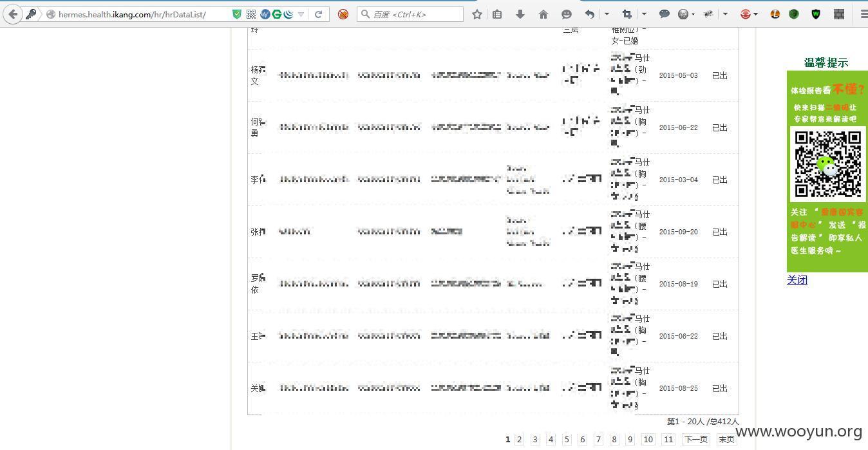The image size is (868, 450).
Task: Go to page 2 of results
Action: pos(519,439)
